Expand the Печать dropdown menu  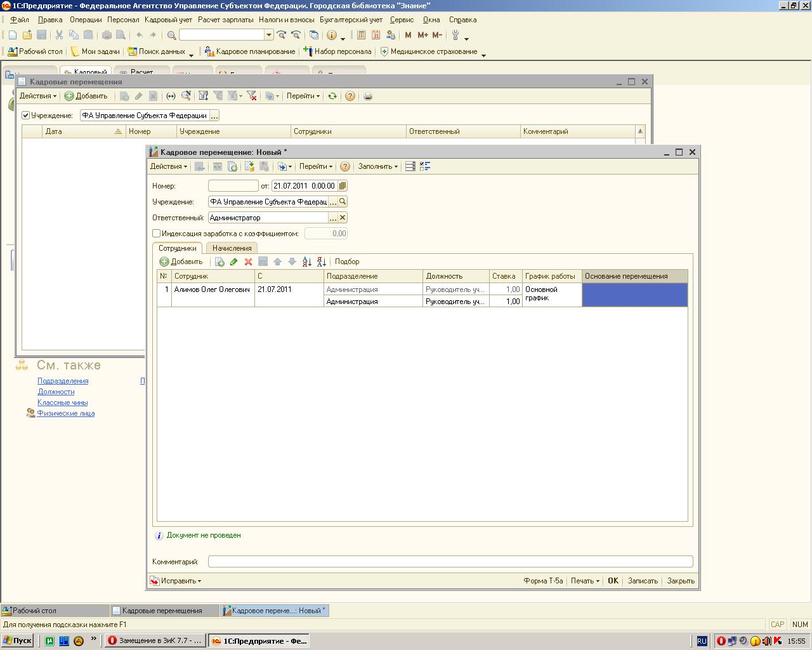point(585,581)
